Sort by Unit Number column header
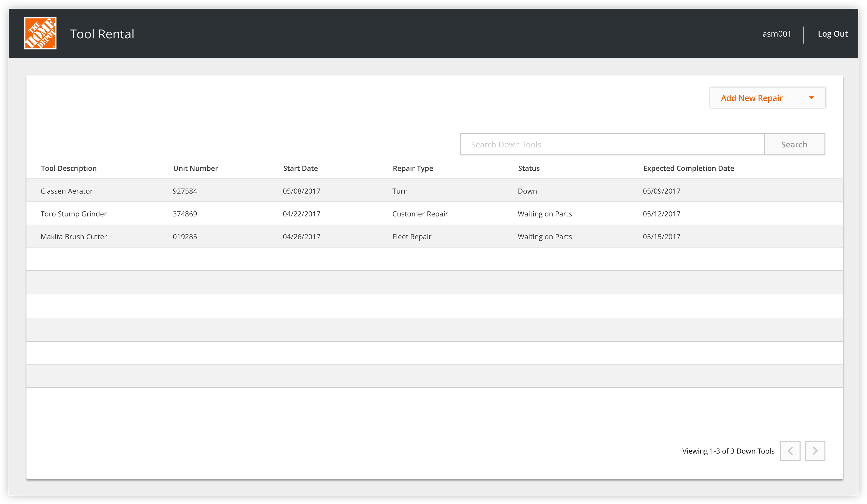The height and width of the screenshot is (504, 867). (196, 168)
